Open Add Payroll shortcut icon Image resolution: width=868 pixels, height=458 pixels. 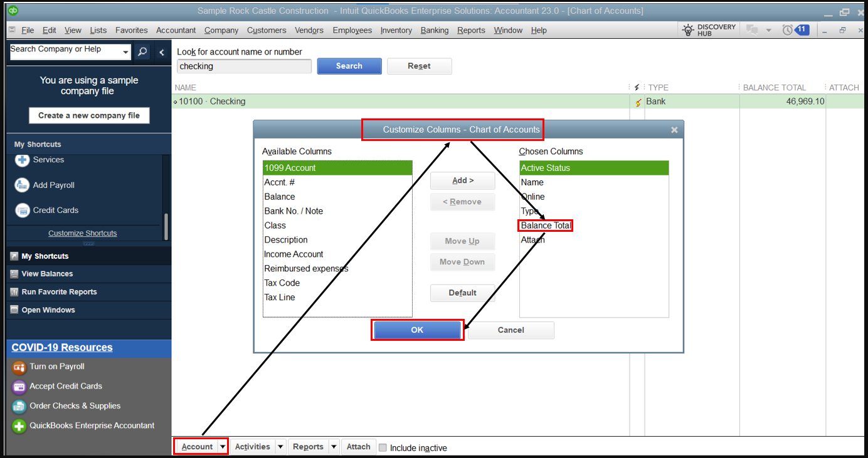(x=22, y=185)
